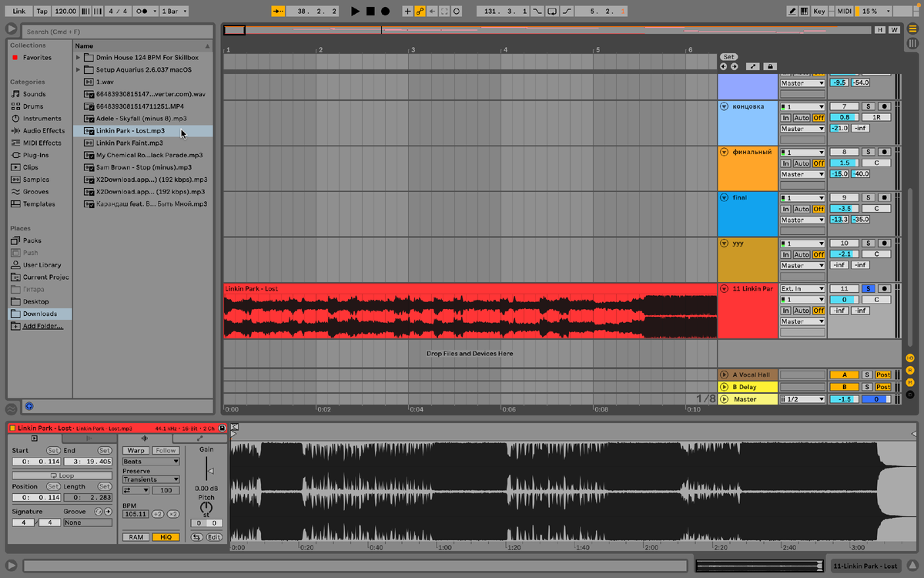Click the clip Edit button

213,536
